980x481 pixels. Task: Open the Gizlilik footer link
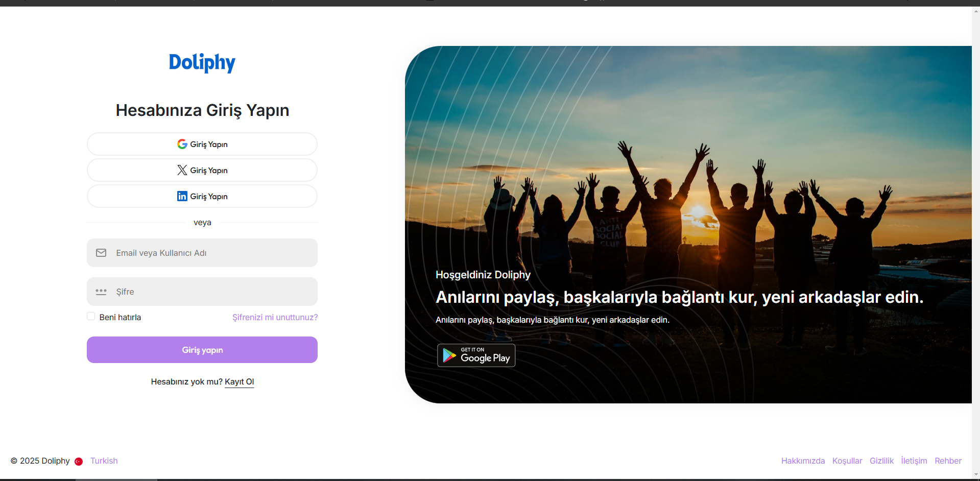pos(882,461)
